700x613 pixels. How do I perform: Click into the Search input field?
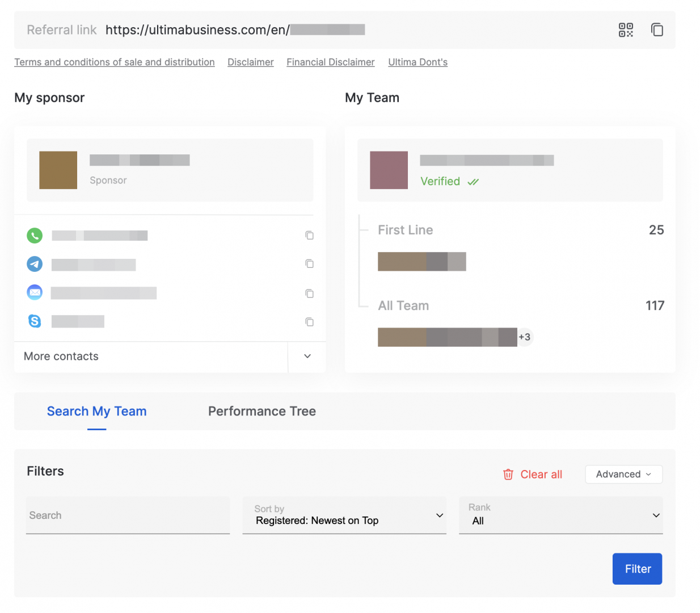(x=128, y=515)
